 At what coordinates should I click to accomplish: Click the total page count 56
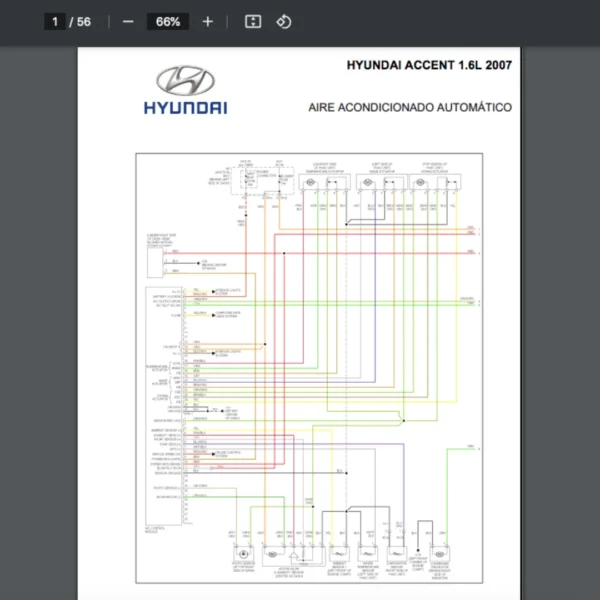click(84, 21)
